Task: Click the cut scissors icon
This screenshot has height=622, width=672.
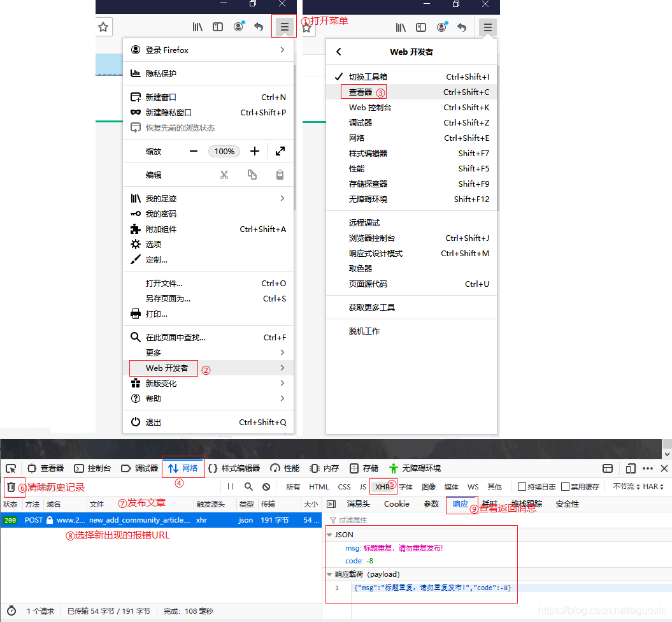Action: tap(224, 175)
